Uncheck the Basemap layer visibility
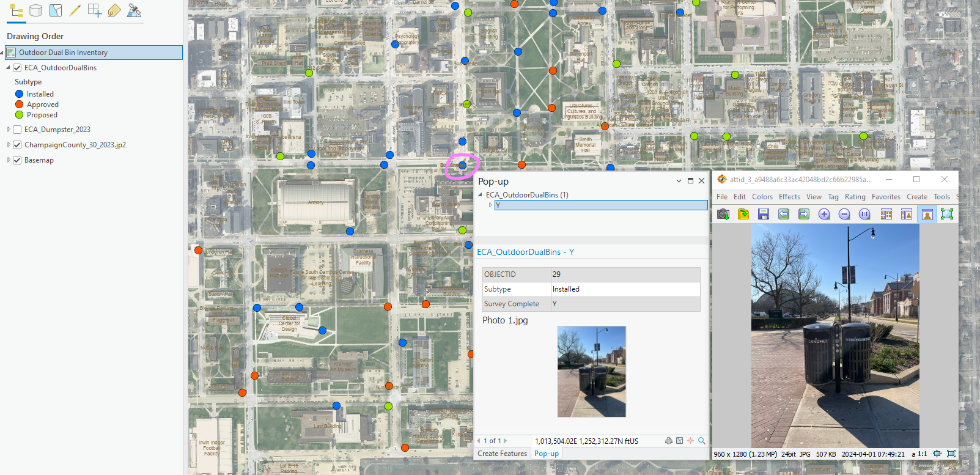The width and height of the screenshot is (980, 475). click(17, 160)
